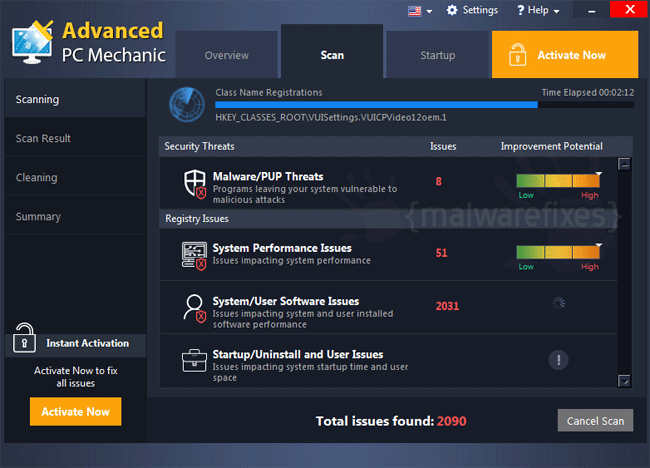
Task: Open Settings via the gear icon
Action: pyautogui.click(x=452, y=10)
